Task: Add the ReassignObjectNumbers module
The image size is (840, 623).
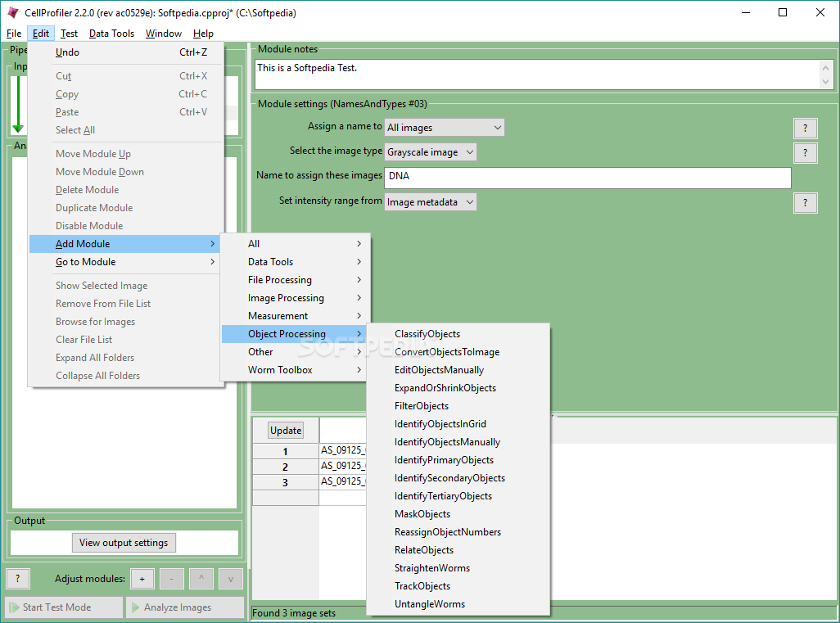Action: tap(458, 532)
